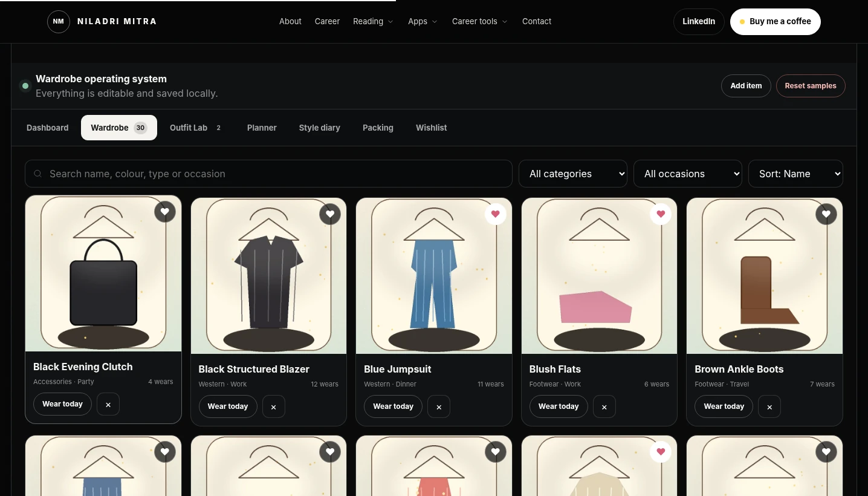Open the Black Evening Clutch image
The image size is (868, 496).
(103, 273)
